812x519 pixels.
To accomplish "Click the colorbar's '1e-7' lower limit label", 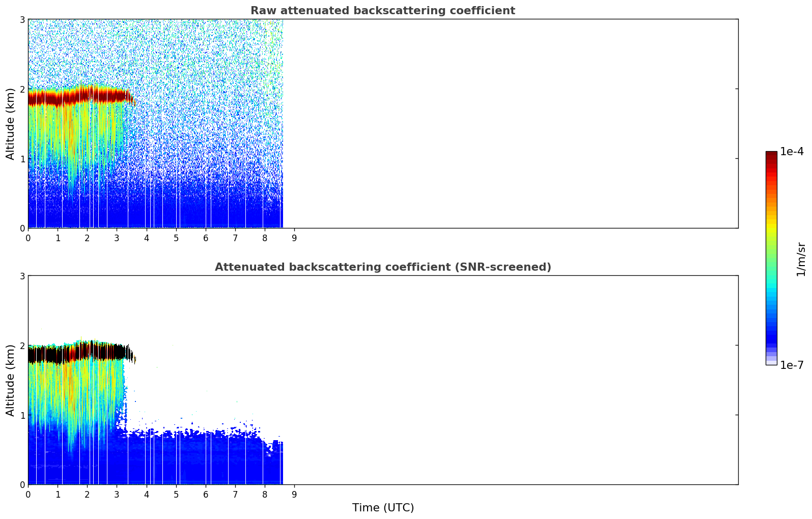I will coord(792,365).
